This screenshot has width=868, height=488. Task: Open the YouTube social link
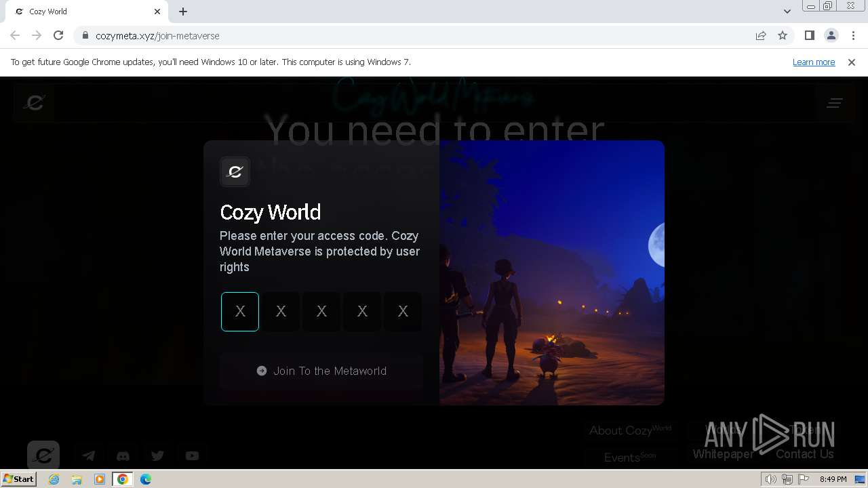pos(192,455)
